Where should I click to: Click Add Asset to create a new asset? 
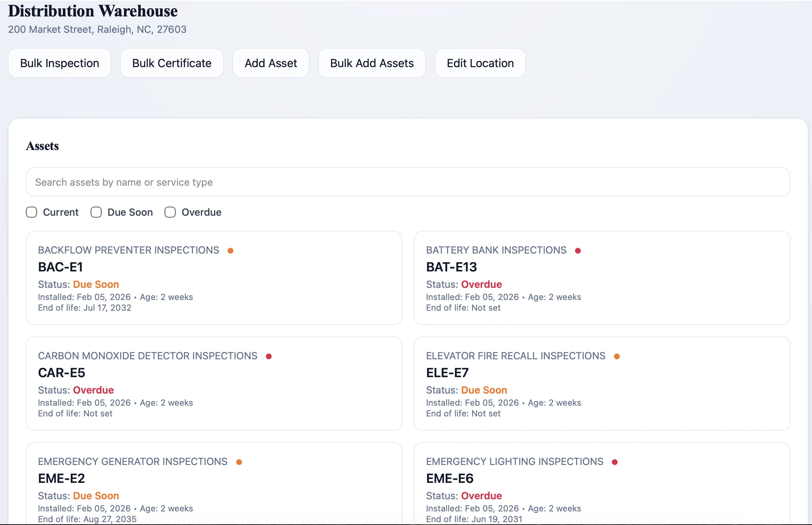271,63
